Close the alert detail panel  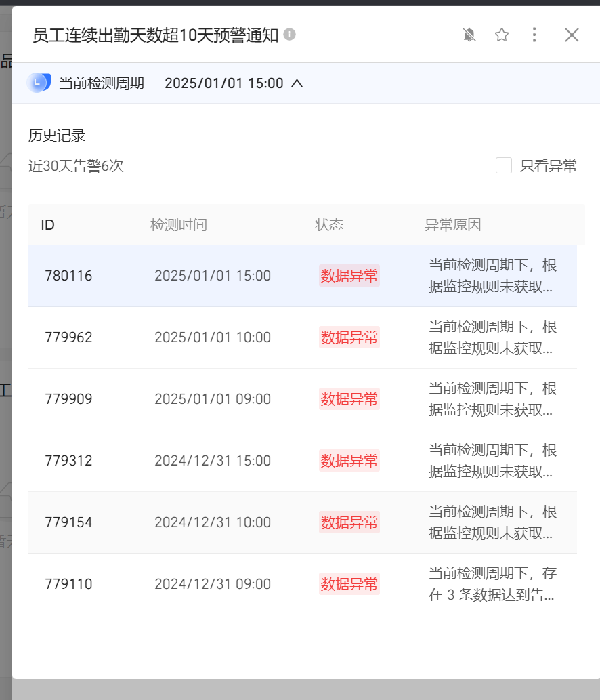click(572, 35)
